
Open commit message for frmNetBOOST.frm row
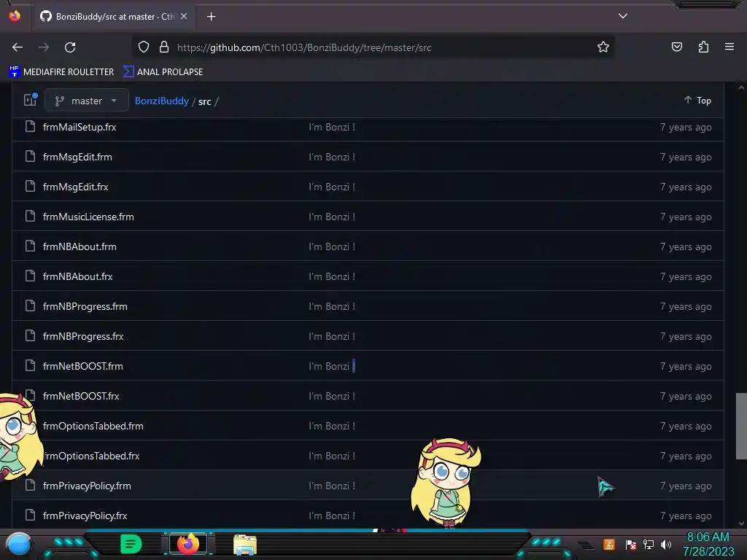point(332,366)
